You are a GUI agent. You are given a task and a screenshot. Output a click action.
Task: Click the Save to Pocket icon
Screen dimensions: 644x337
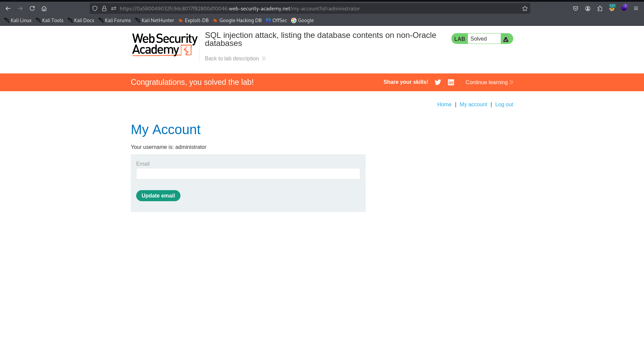tap(576, 8)
